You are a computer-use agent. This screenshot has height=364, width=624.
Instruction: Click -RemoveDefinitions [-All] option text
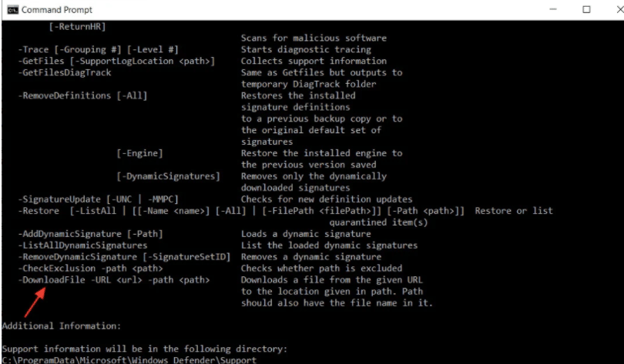[x=82, y=95]
